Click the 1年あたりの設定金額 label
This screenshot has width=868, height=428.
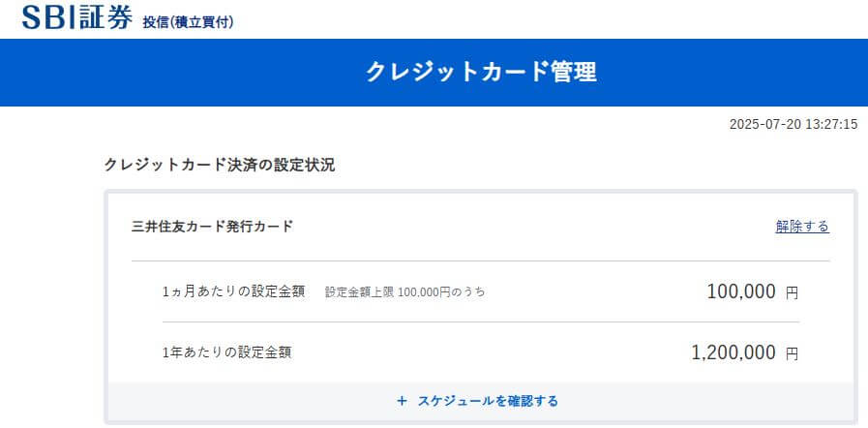point(227,352)
